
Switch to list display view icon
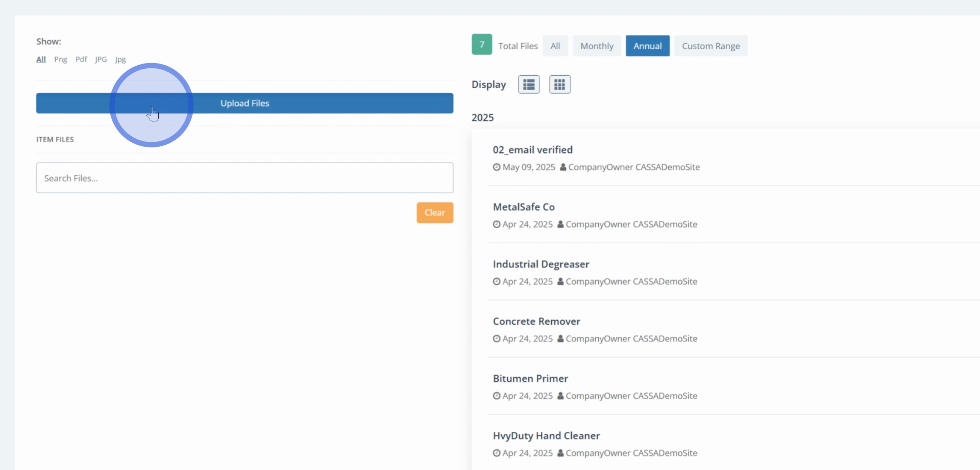click(x=529, y=84)
